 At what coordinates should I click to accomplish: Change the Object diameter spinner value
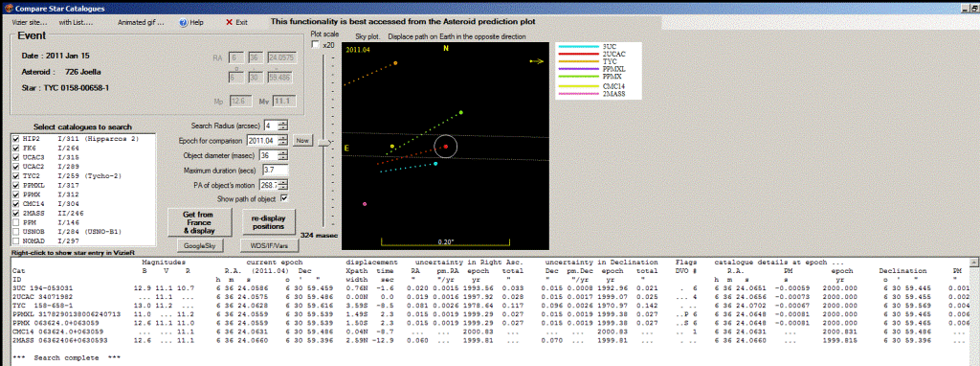(283, 155)
